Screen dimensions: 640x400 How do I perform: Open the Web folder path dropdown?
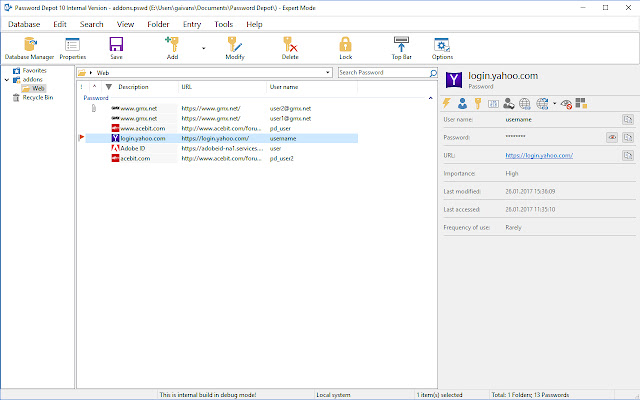327,73
